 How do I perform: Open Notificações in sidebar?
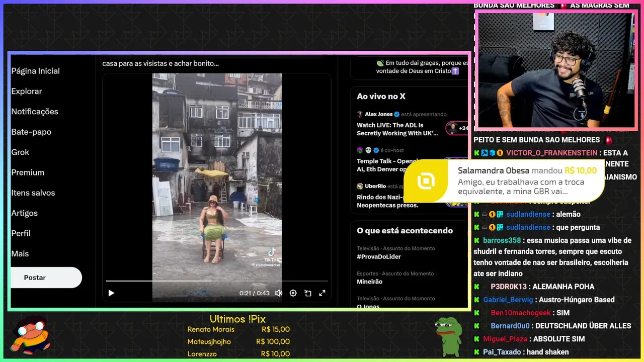coord(35,112)
